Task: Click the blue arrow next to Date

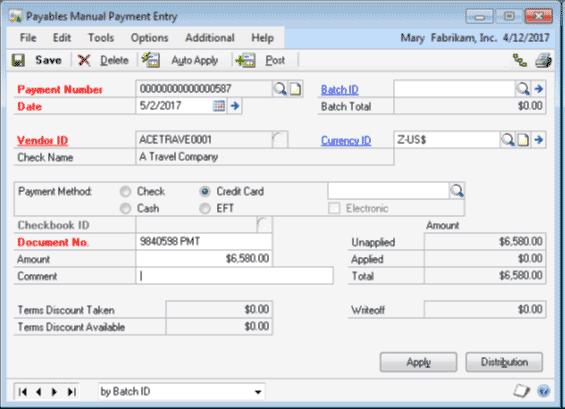Action: pyautogui.click(x=235, y=106)
